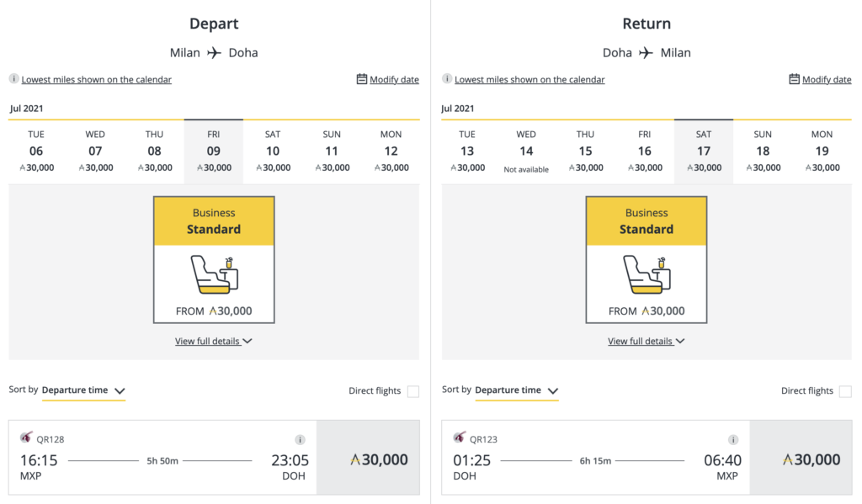Enable Direct flights checkbox for return
This screenshot has height=504, width=862.
click(845, 390)
